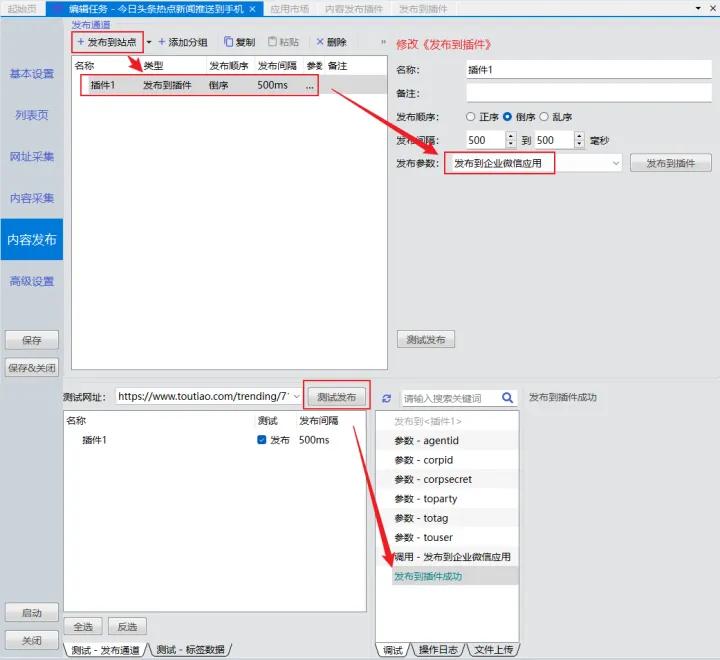Image resolution: width=720 pixels, height=660 pixels.
Task: Click the 发布到站点 add button
Action: pos(107,42)
